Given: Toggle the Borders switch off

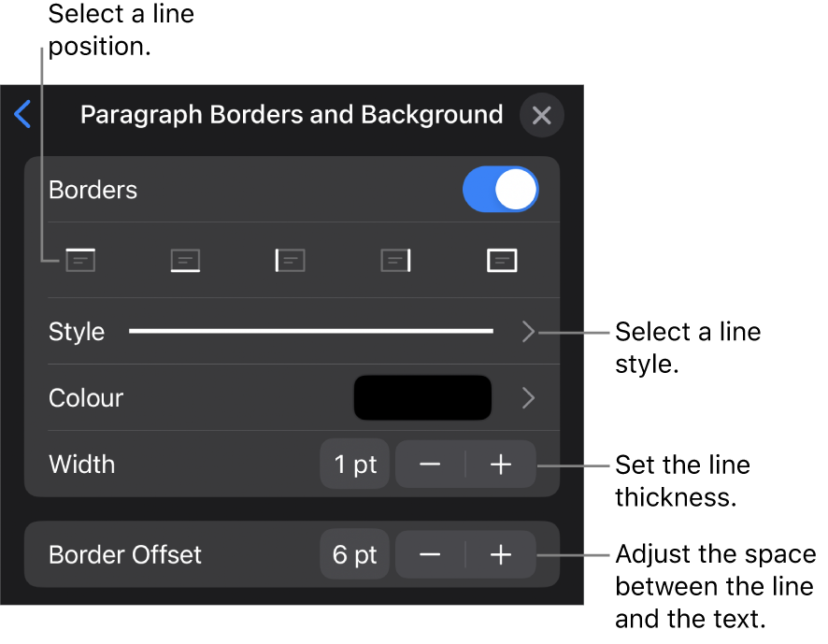Looking at the screenshot, I should click(x=500, y=190).
